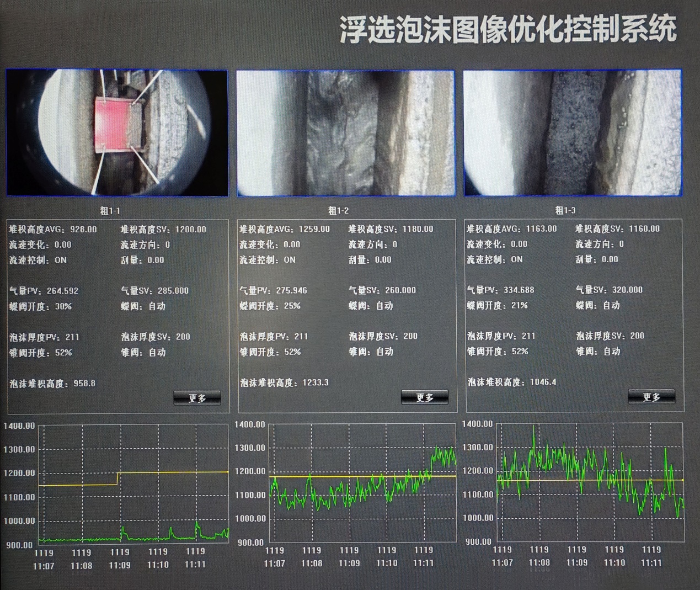This screenshot has width=700, height=590.
Task: Switch 流速控制 ON state in 粗1-2 panel
Action: click(x=290, y=260)
